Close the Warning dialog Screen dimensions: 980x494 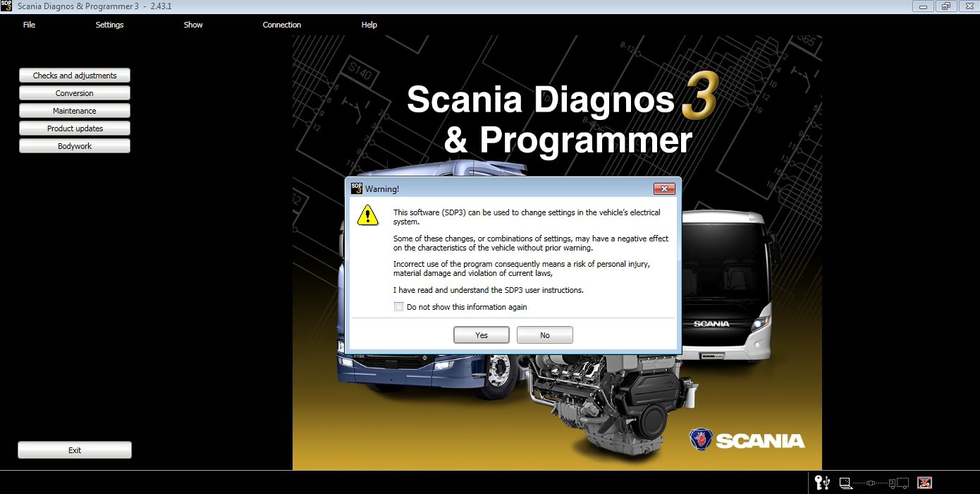[665, 188]
